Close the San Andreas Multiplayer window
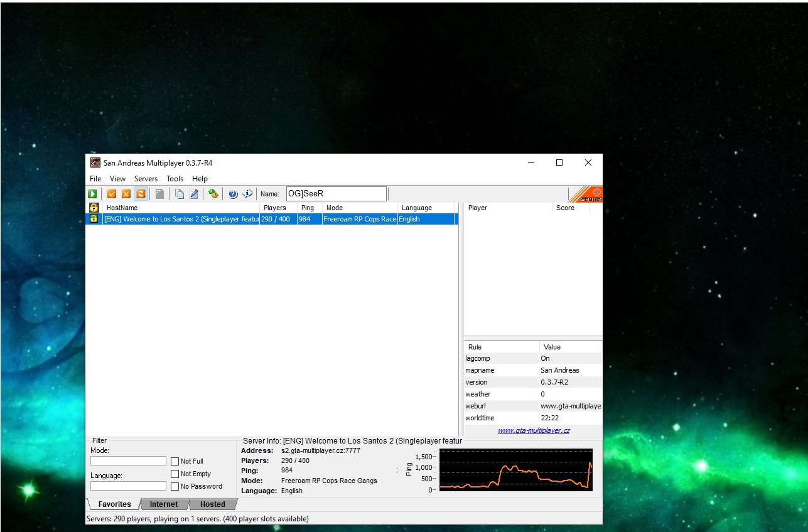This screenshot has width=808, height=532. (588, 162)
